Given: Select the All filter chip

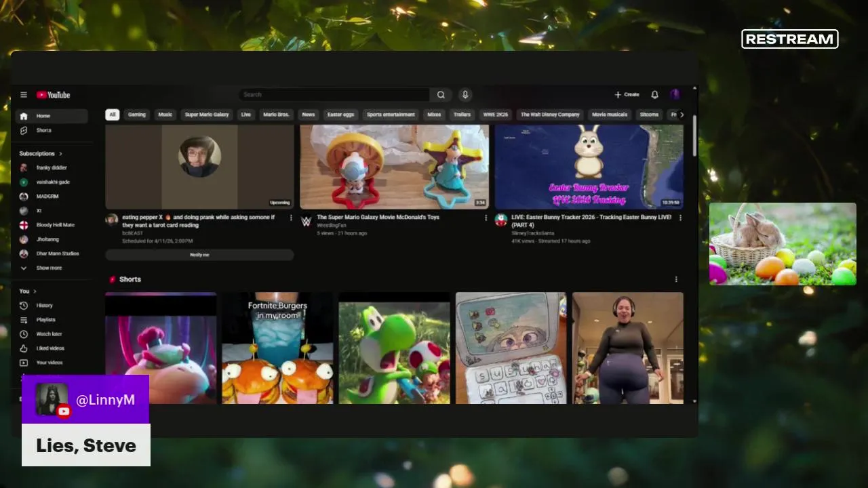Looking at the screenshot, I should (113, 115).
